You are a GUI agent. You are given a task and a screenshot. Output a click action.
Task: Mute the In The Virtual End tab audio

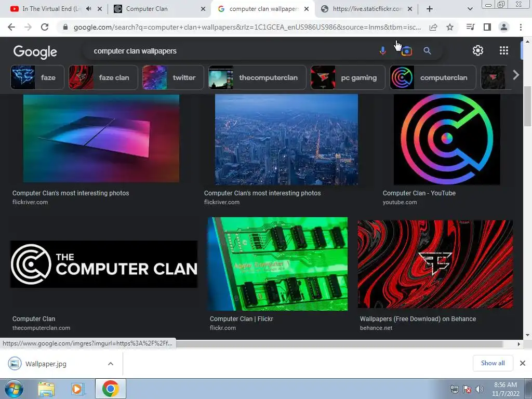tap(88, 9)
